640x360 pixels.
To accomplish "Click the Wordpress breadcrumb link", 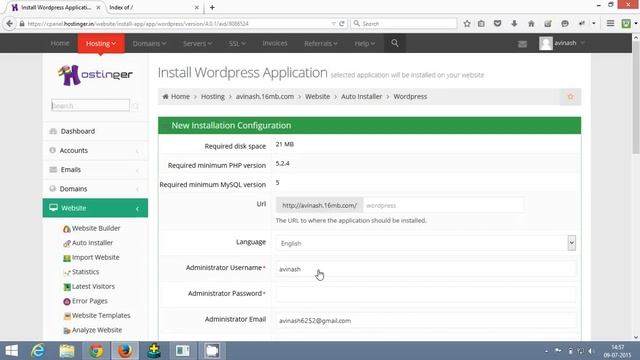I will (410, 97).
